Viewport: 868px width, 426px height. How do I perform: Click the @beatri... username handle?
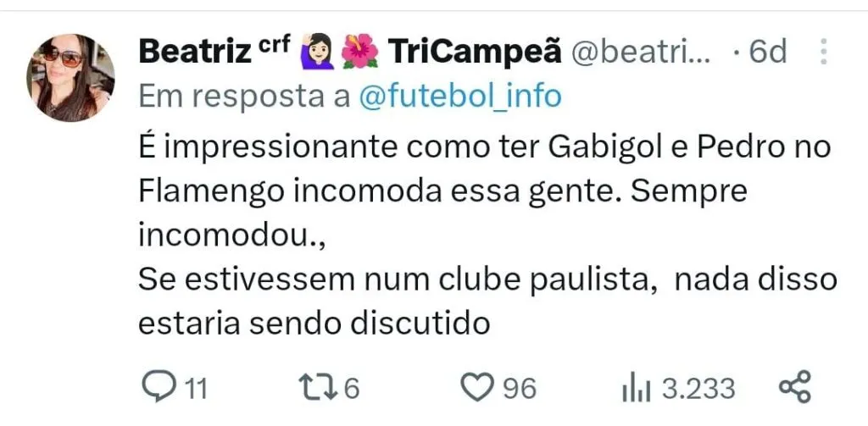[640, 53]
